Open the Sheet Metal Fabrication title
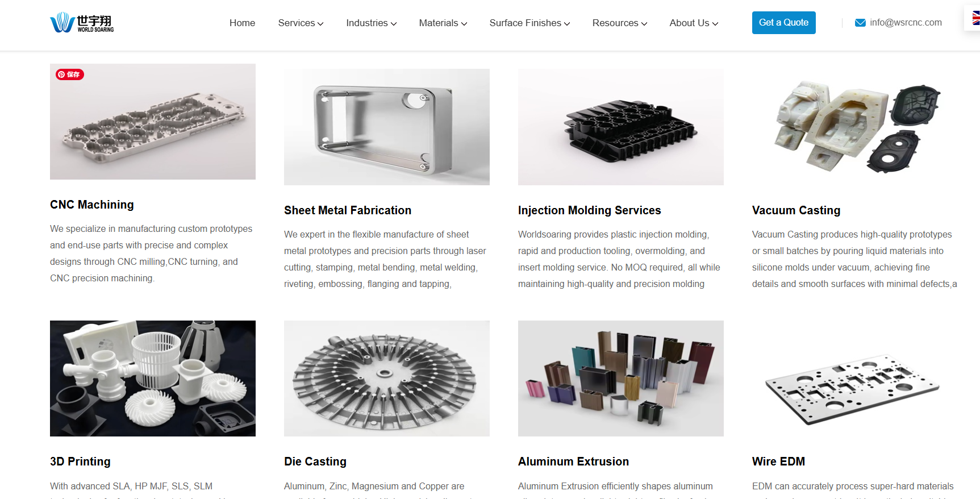 pyautogui.click(x=348, y=210)
